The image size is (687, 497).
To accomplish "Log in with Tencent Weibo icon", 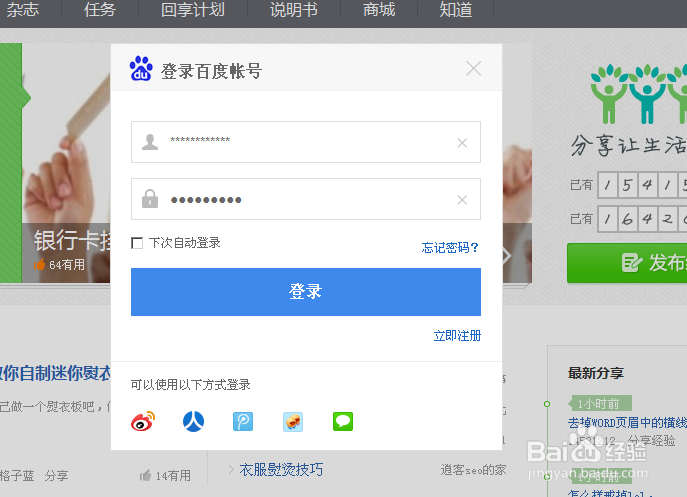I will pyautogui.click(x=243, y=422).
